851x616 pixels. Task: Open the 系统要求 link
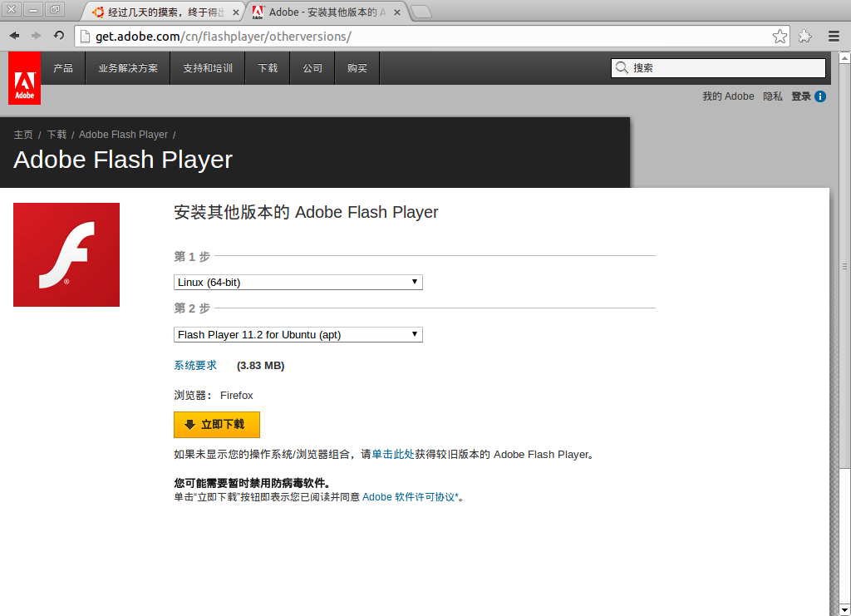(195, 365)
